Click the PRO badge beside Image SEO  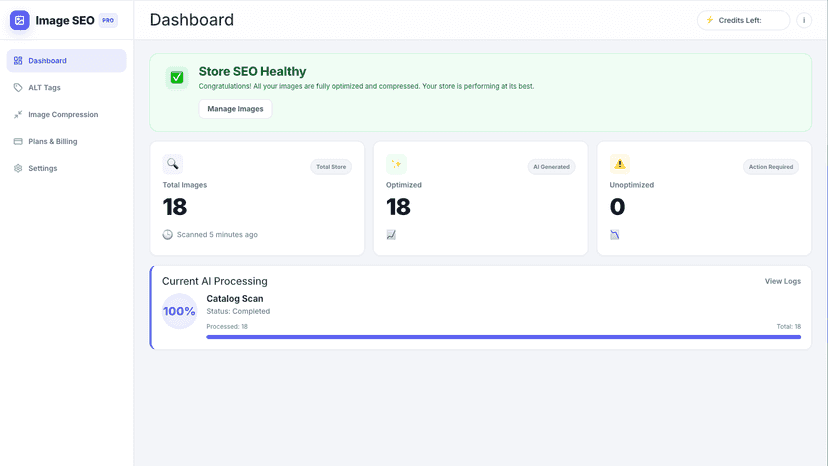pos(108,20)
